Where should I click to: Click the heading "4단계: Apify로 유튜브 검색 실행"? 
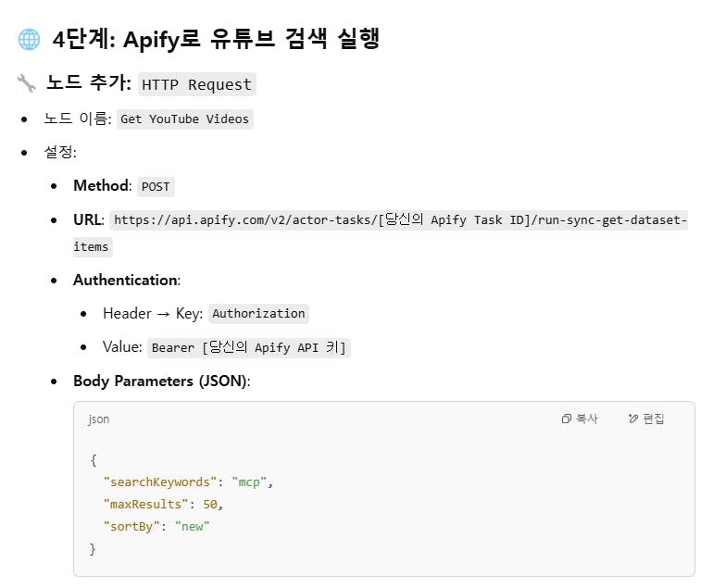[217, 40]
